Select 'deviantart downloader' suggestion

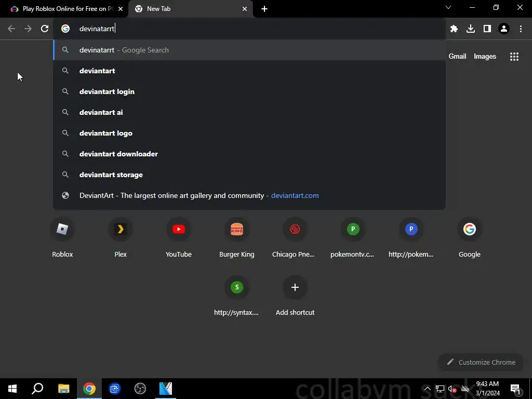tap(249, 154)
